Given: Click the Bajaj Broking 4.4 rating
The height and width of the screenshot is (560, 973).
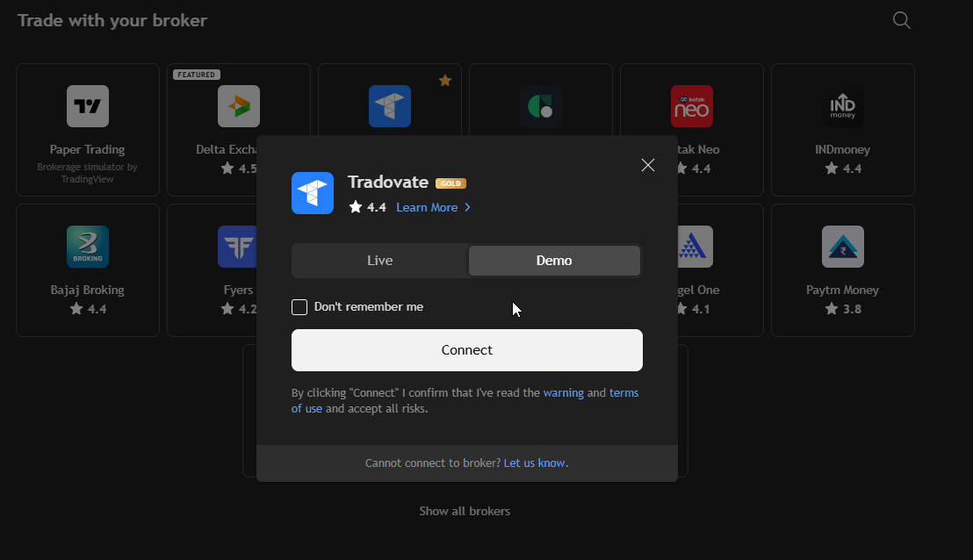Looking at the screenshot, I should coord(88,309).
